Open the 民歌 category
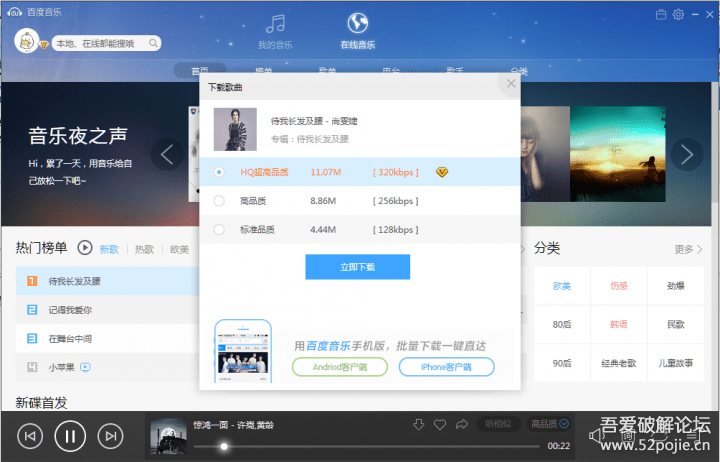Screen dimensions: 720x462 (x=675, y=324)
